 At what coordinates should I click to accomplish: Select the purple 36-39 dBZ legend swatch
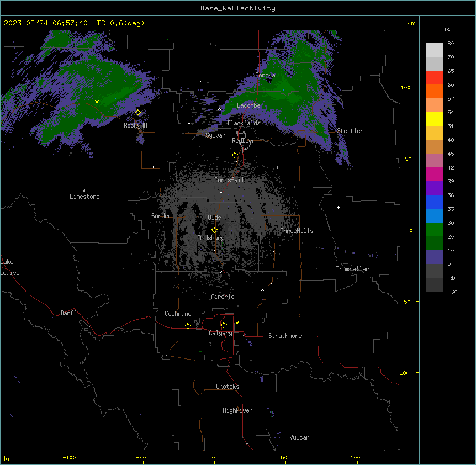[x=434, y=188]
